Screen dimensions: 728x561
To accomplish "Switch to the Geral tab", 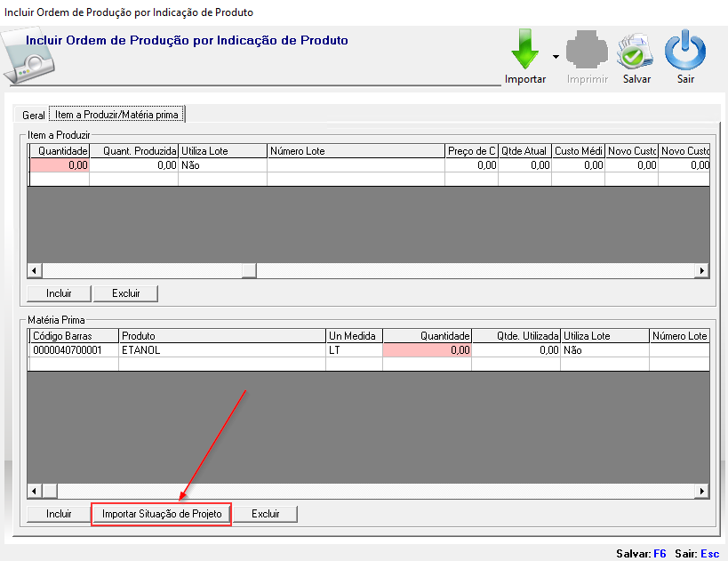I will pyautogui.click(x=34, y=116).
